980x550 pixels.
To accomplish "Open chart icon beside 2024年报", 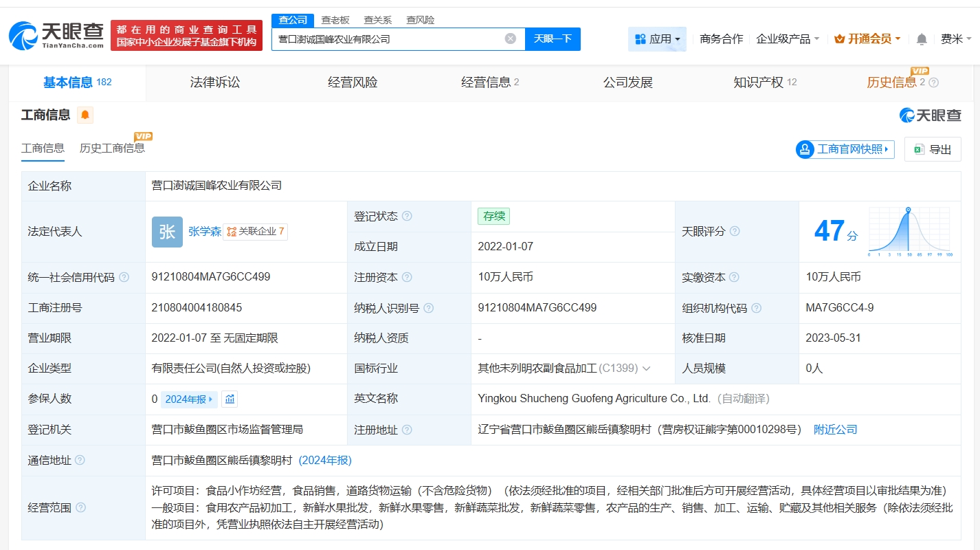I will tap(230, 399).
